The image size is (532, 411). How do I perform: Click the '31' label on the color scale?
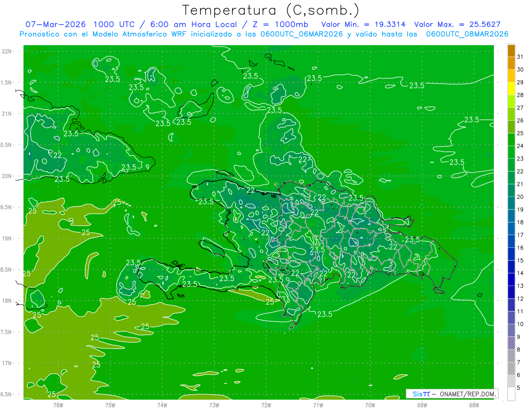click(520, 57)
